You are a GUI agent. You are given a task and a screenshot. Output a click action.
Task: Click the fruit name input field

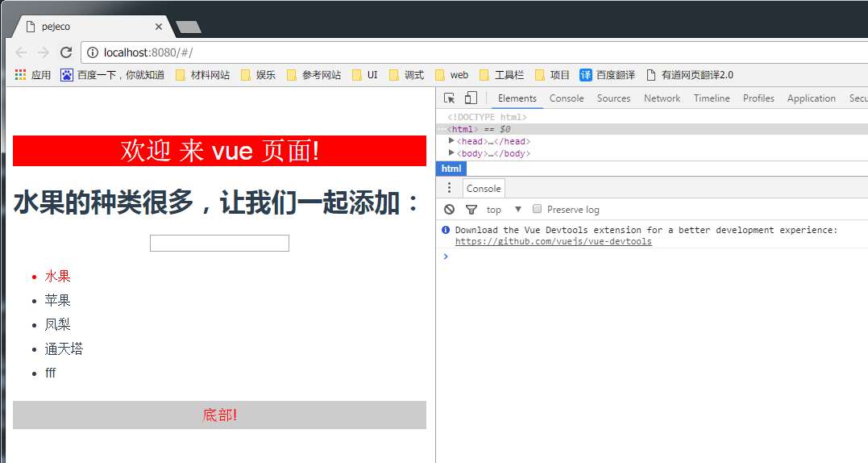(x=219, y=243)
